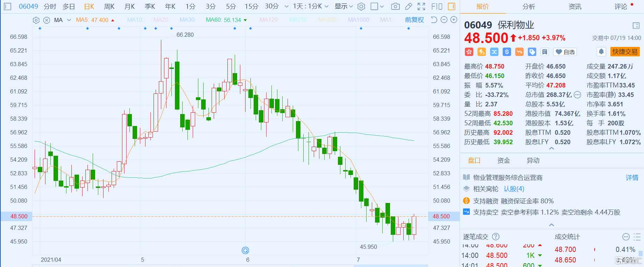Image resolution: width=644 pixels, height=267 pixels.
Task: Switch to 周K weekly chart
Action: click(x=109, y=6)
